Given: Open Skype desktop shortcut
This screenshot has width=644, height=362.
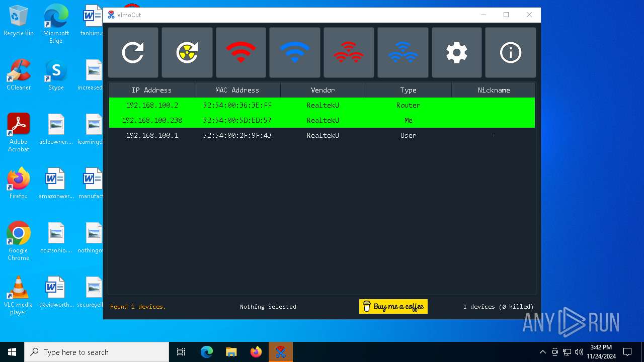Looking at the screenshot, I should [x=56, y=74].
